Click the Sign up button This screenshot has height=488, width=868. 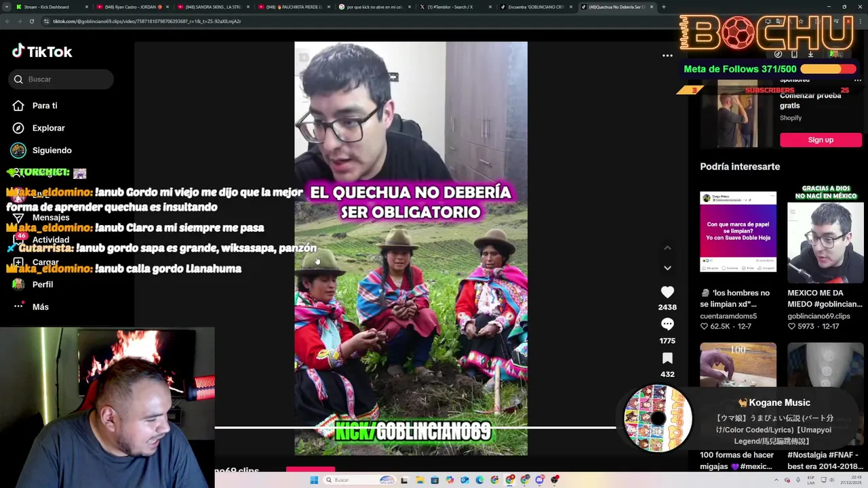pyautogui.click(x=821, y=140)
